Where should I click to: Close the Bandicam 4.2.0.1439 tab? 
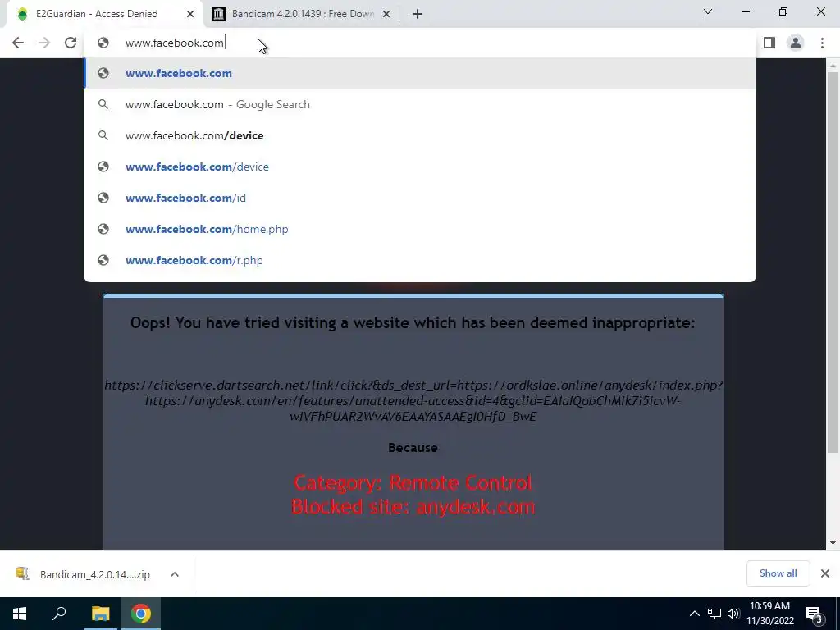(x=386, y=14)
